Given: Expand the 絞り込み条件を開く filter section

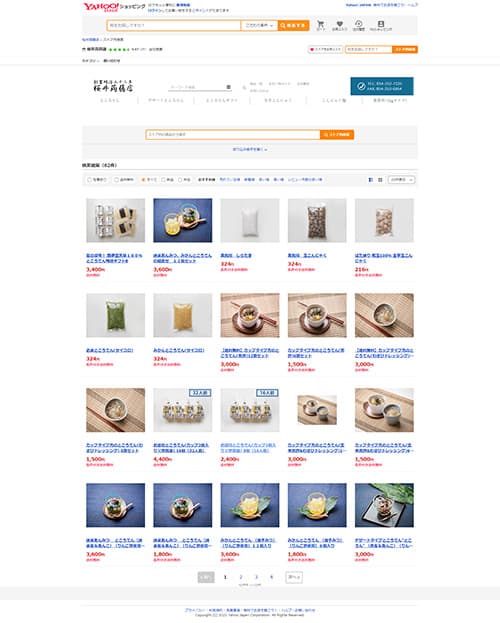Looking at the screenshot, I should point(250,149).
